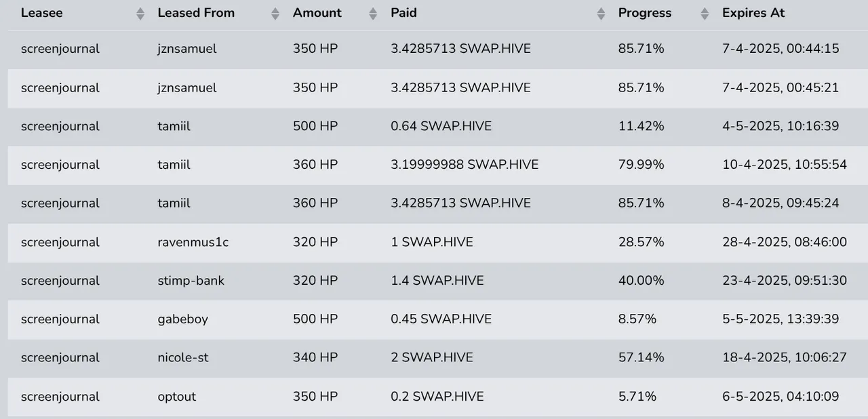Sort table by Leasee column arrows
This screenshot has height=419, width=868.
140,14
